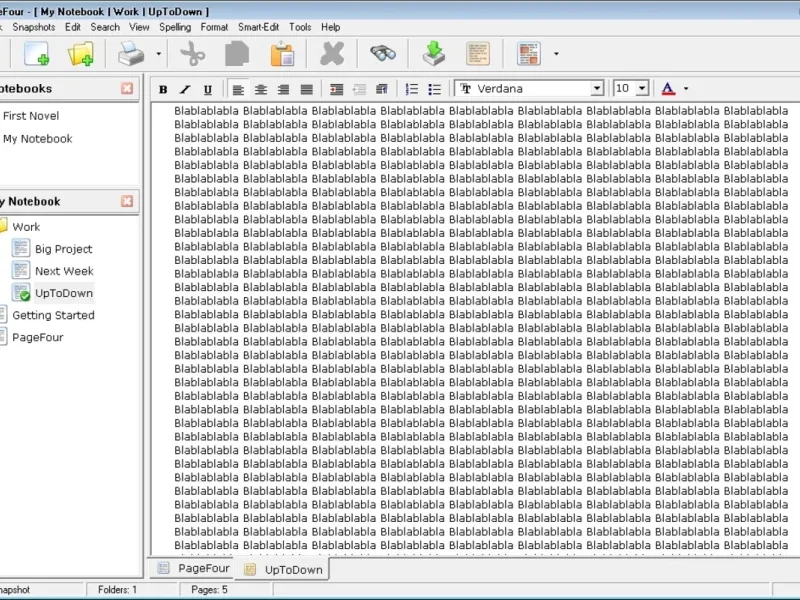Toggle the bulleted list
Image resolution: width=800 pixels, height=600 pixels.
434,89
